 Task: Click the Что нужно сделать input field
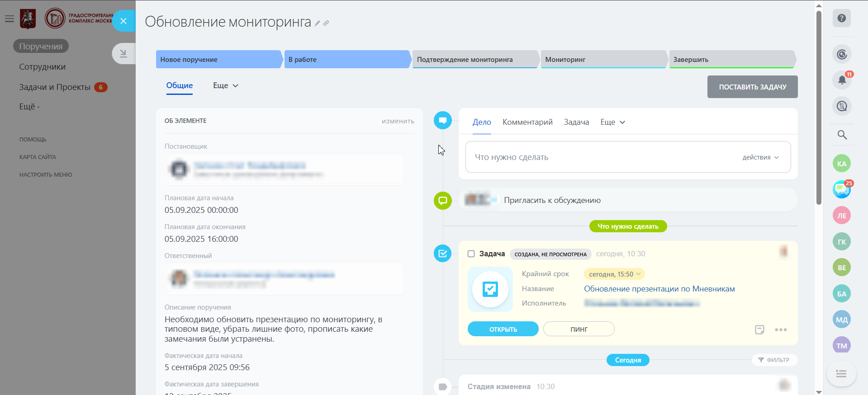click(x=628, y=157)
